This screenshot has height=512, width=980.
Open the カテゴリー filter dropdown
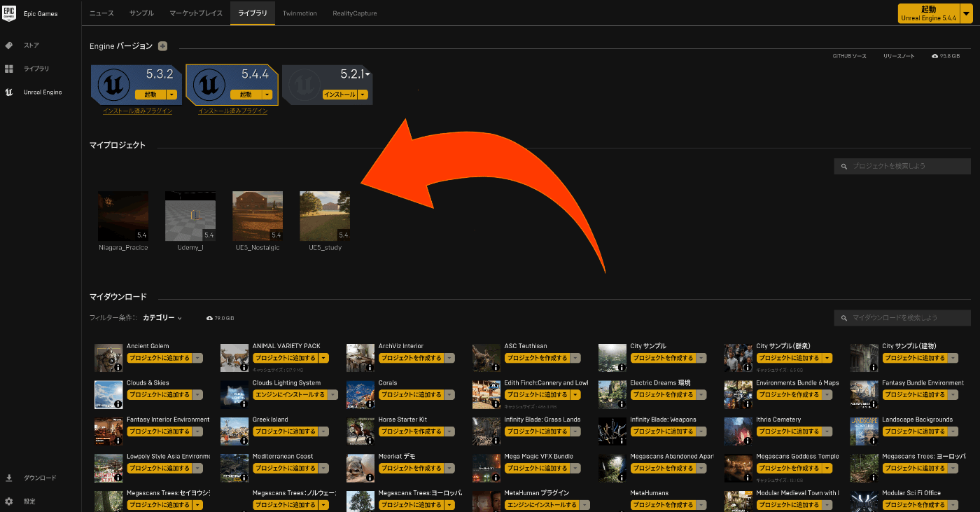[x=162, y=318]
